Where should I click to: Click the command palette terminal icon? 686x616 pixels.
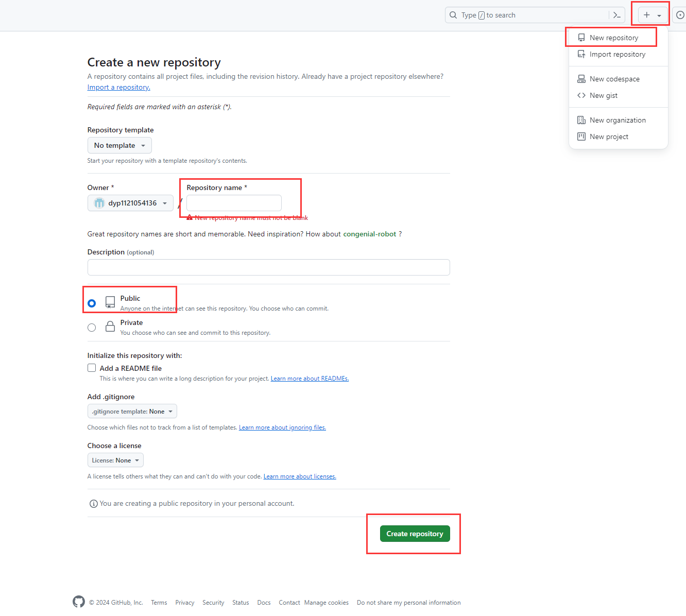[x=616, y=15]
